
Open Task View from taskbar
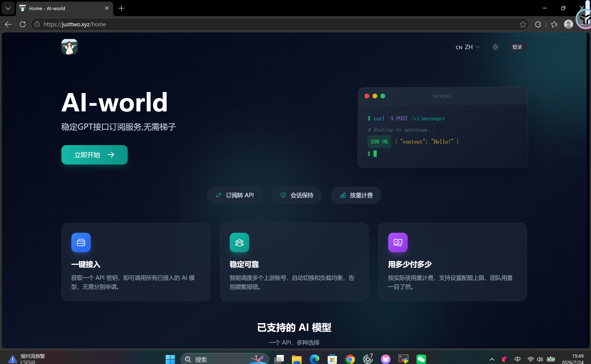(x=279, y=359)
